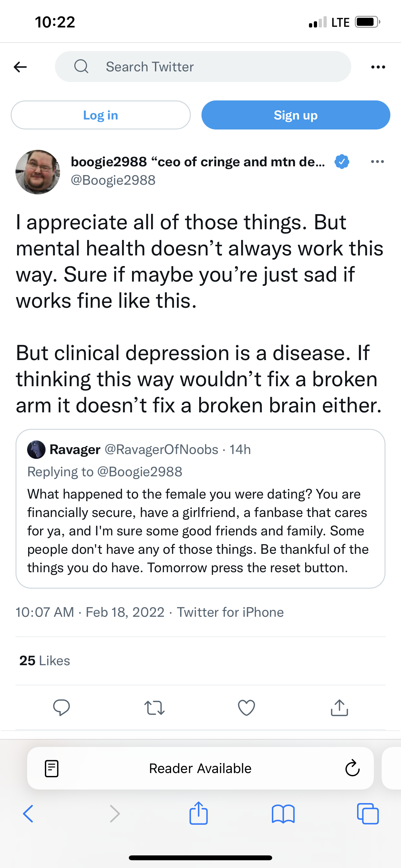Open the quoted tweet from Ravager
Screen dimensions: 401x868
pos(200,509)
